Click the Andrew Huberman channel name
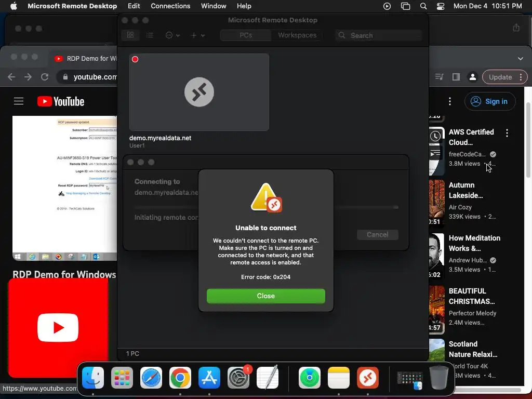532x399 pixels. tap(468, 260)
